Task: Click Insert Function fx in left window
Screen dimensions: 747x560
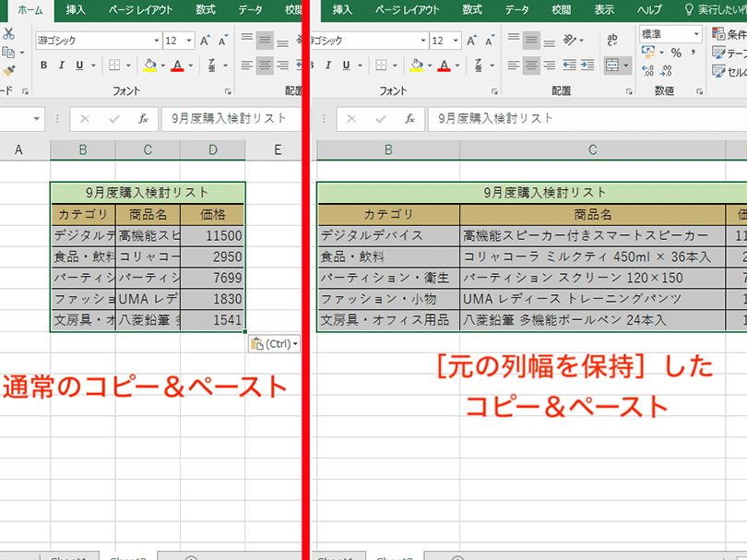Action: click(143, 119)
